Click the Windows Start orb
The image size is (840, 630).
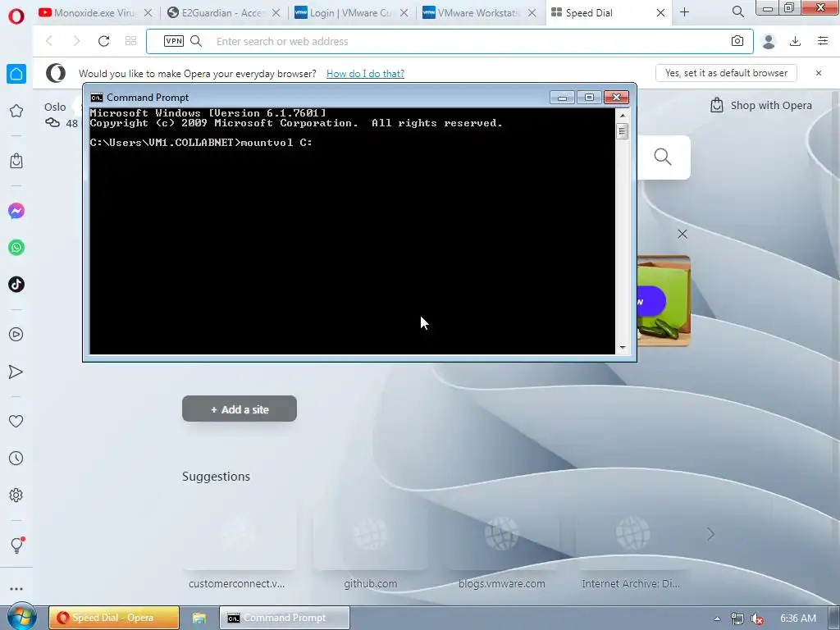pos(21,617)
